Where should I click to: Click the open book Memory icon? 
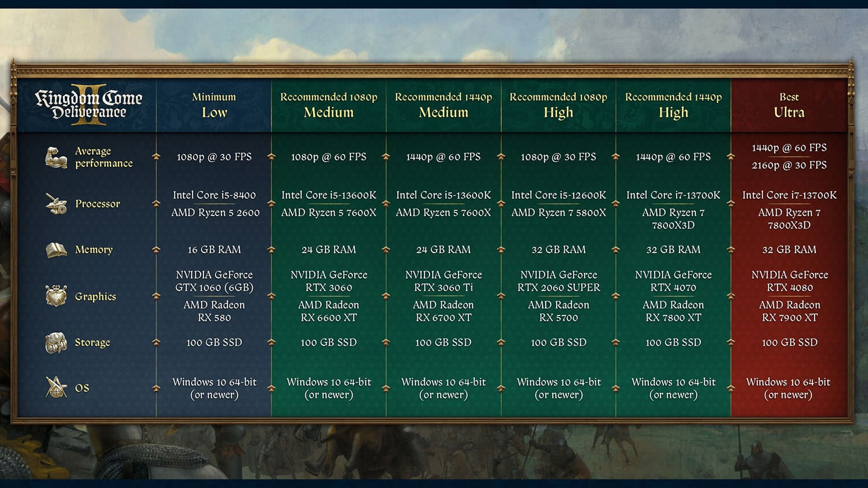[x=56, y=249]
